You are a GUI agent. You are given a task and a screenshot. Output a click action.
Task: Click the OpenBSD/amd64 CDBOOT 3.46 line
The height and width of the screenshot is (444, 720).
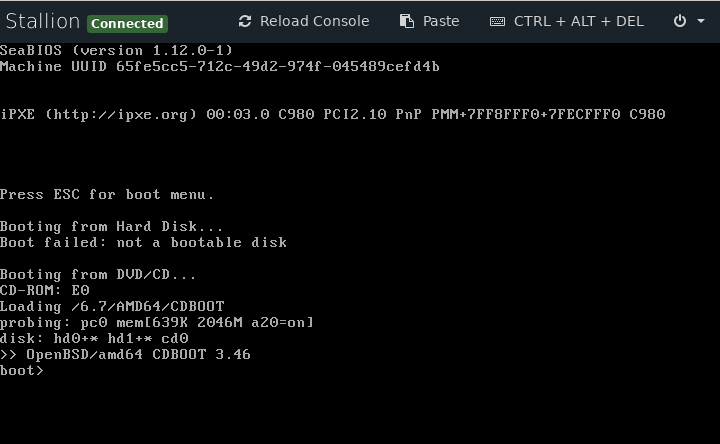click(x=125, y=354)
